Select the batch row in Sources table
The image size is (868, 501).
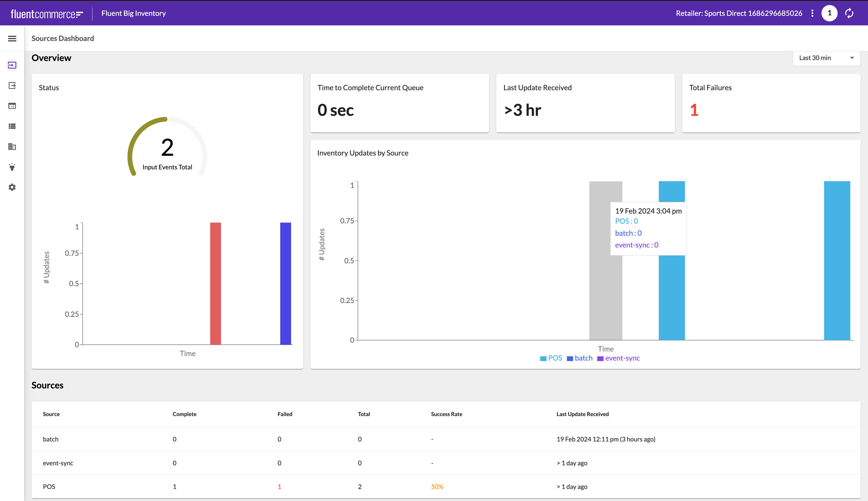pos(50,439)
